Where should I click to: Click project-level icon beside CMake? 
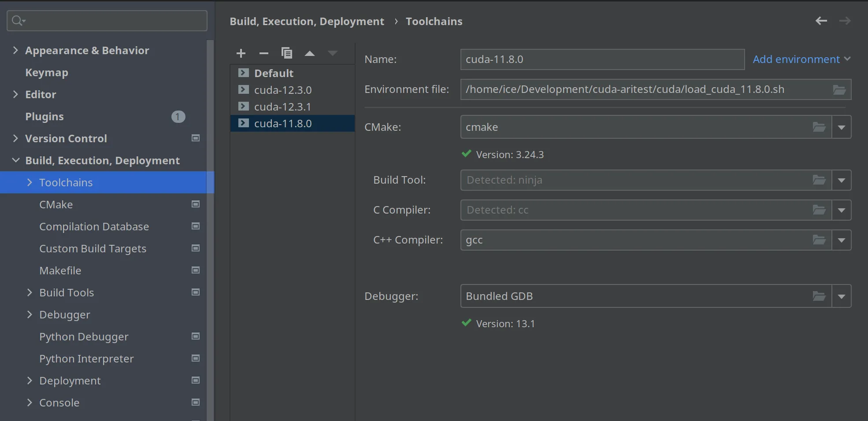196,204
